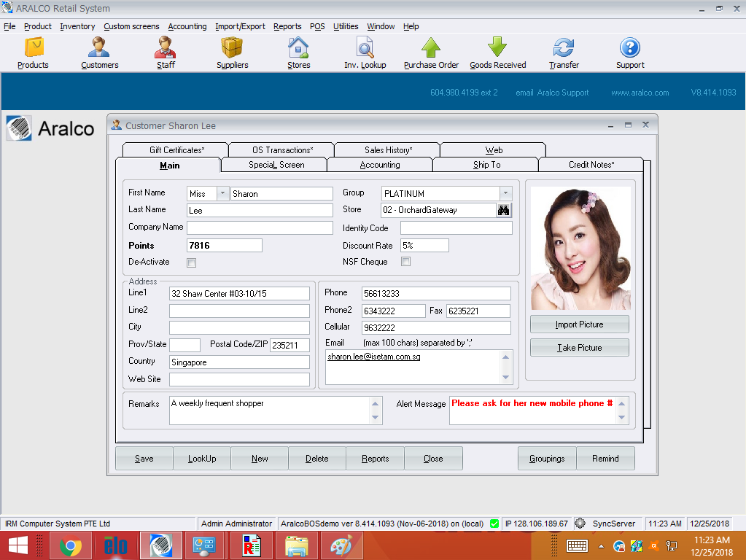Show hidden system tray icons
Viewport: 746px width, 560px height.
602,546
